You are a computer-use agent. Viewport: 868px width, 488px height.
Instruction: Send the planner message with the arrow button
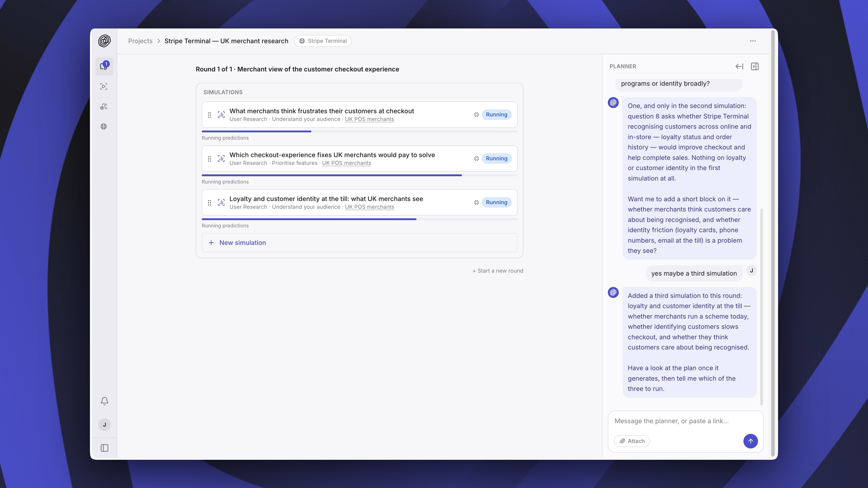[750, 441]
